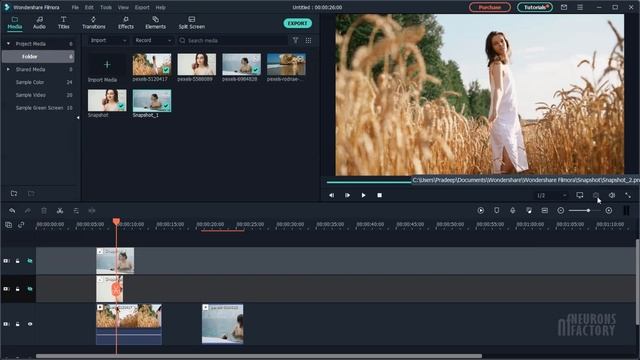Viewport: 640px width, 360px height.
Task: Add a marker with shield icon
Action: pos(497,211)
